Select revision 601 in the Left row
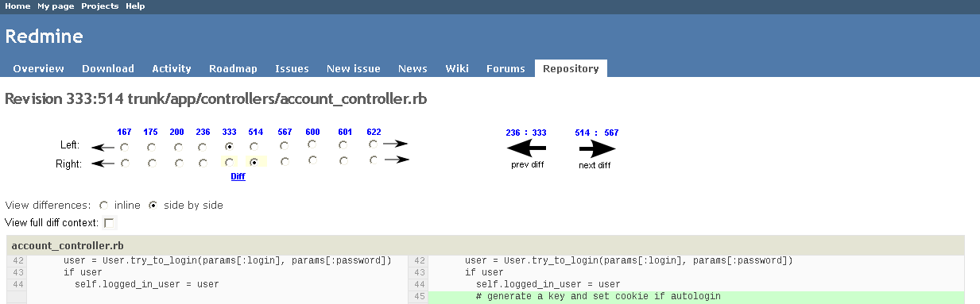Viewport: 980px width, 304px height. (x=343, y=145)
